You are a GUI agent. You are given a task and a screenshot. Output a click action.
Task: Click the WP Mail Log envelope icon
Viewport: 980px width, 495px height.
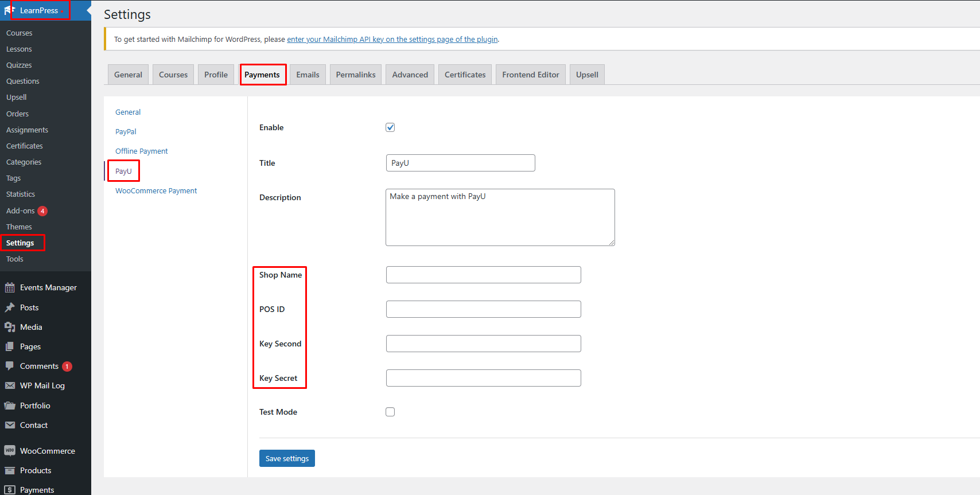10,385
